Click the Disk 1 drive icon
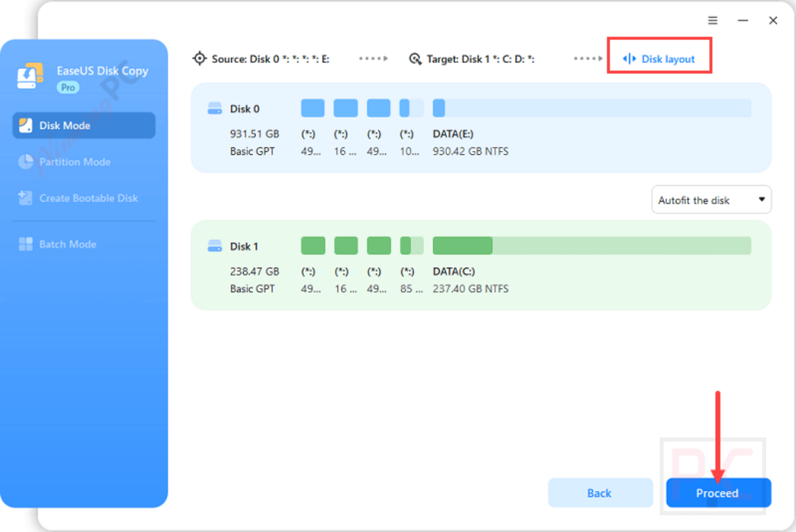796x532 pixels. (x=214, y=246)
